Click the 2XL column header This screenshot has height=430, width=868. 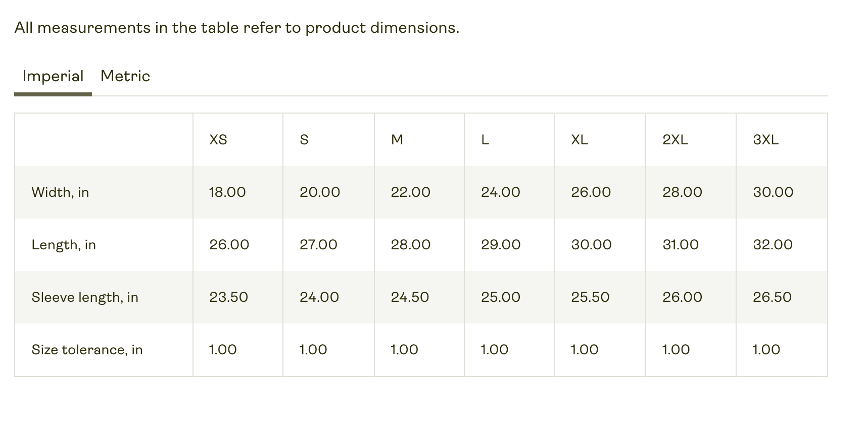(x=675, y=140)
